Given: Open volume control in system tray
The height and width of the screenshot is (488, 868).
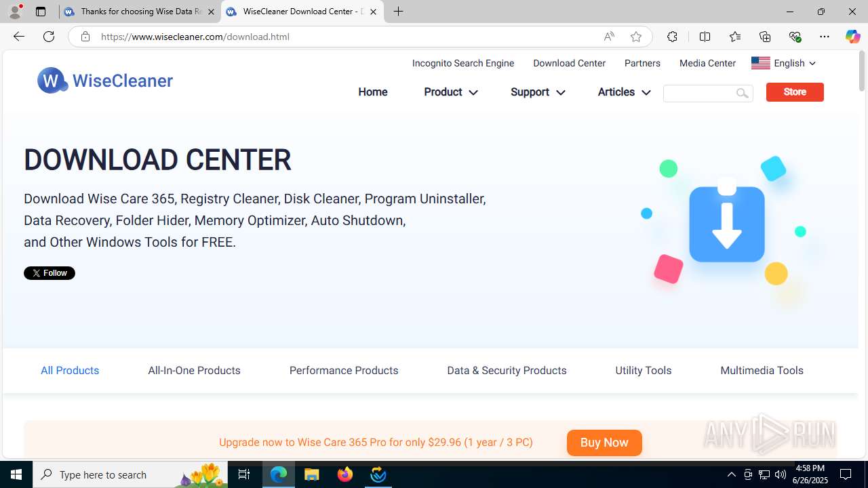Looking at the screenshot, I should [x=781, y=474].
